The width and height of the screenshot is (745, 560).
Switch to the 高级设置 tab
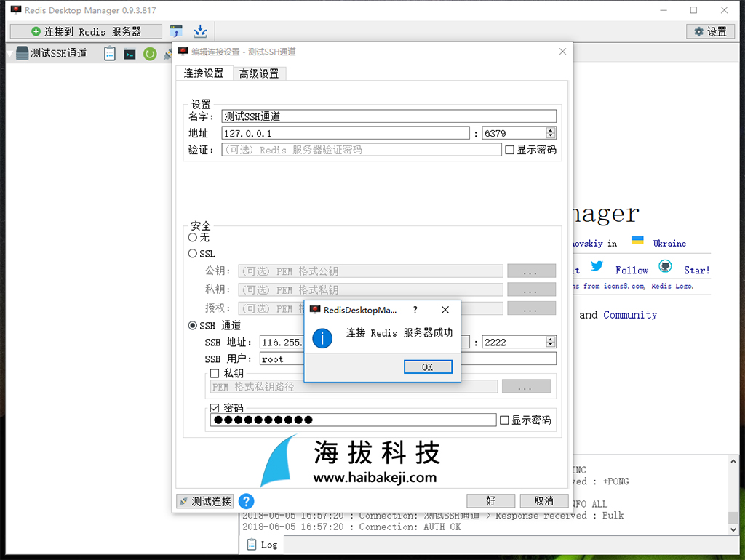pos(259,73)
